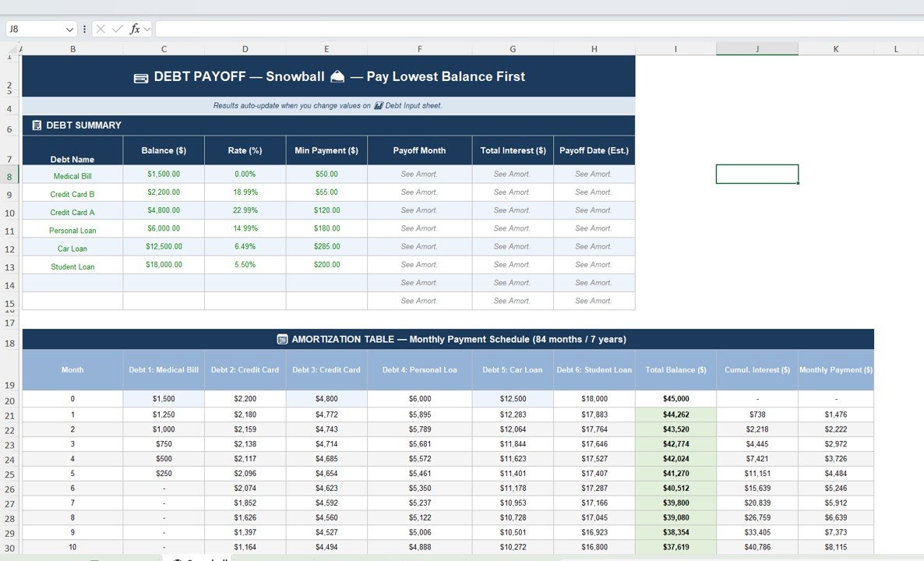Click the icon beside AMORTIZATION TABLE heading
Image resolution: width=924 pixels, height=561 pixels.
pos(283,340)
